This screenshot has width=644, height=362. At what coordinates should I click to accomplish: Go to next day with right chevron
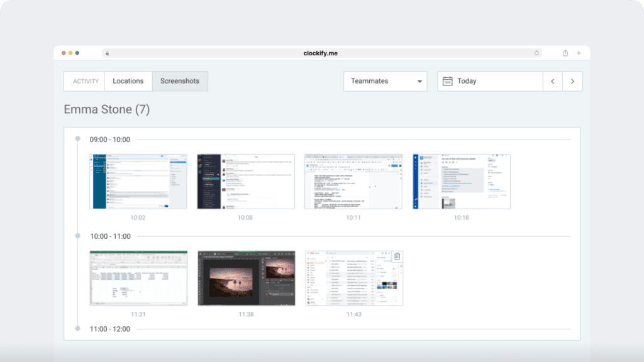(x=572, y=81)
